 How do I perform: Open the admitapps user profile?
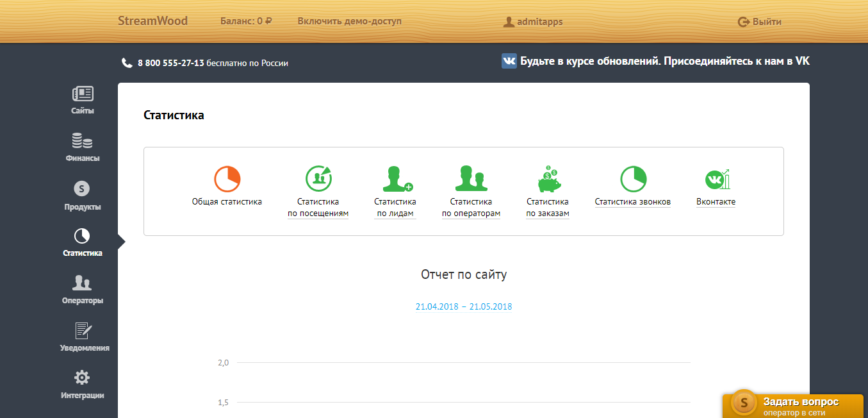pyautogui.click(x=533, y=22)
